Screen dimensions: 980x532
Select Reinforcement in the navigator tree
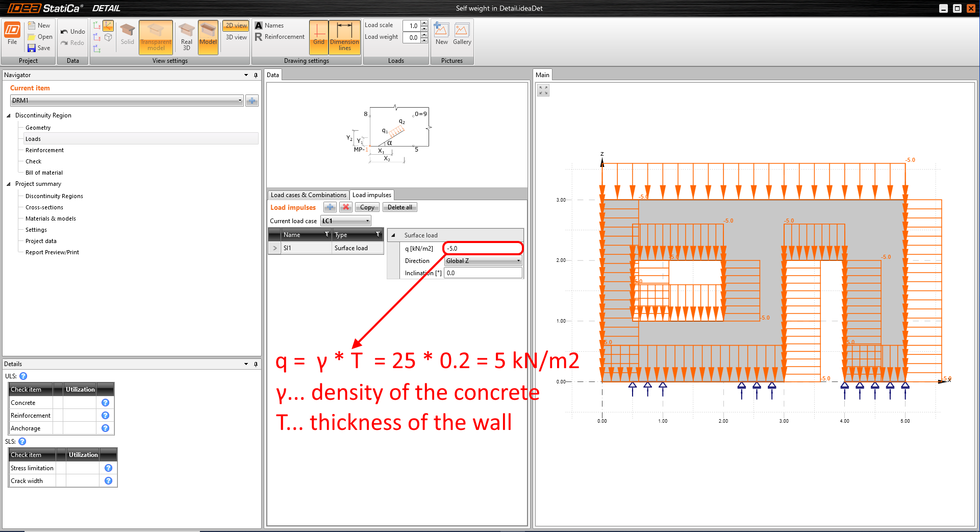[x=44, y=150]
